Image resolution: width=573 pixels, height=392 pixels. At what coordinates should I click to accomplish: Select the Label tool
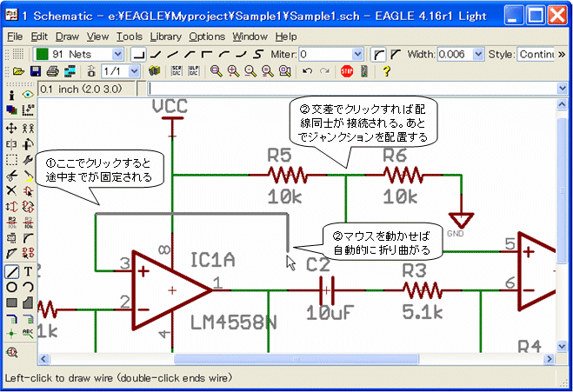[28, 333]
